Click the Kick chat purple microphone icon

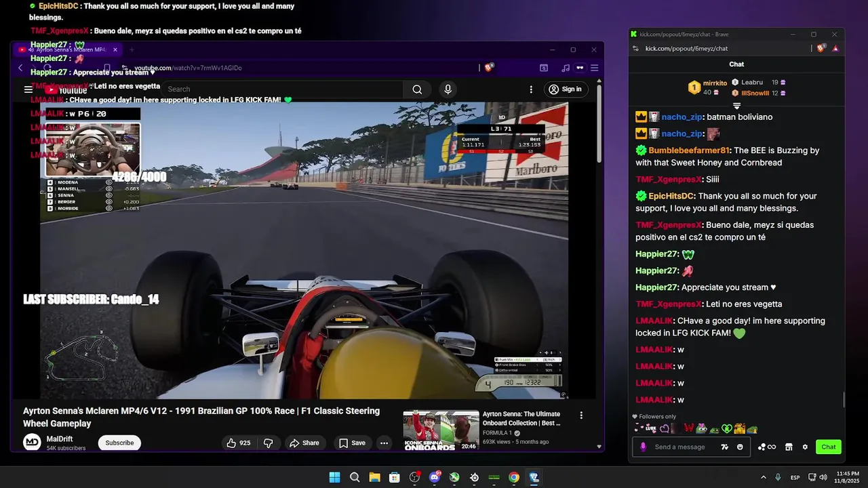[x=643, y=447]
